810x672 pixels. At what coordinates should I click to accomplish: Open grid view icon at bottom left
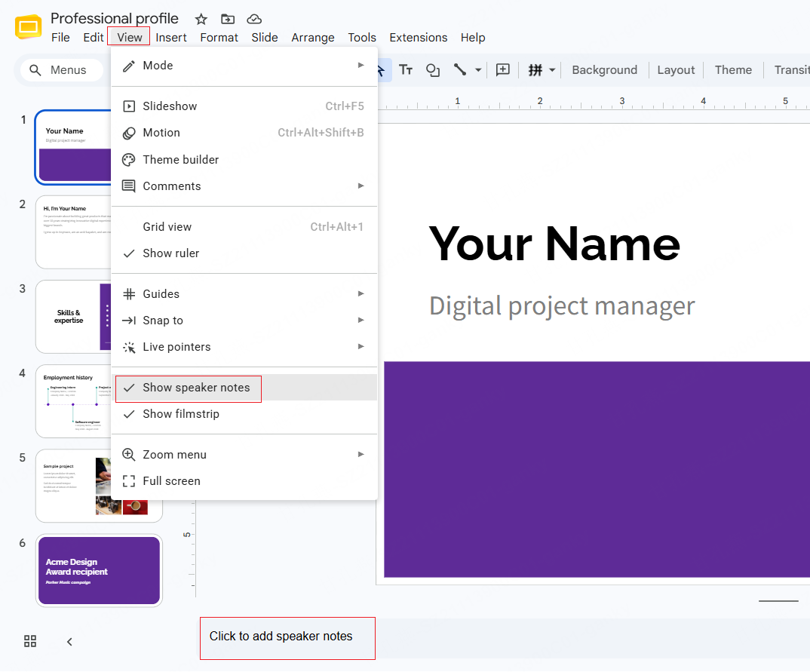coord(30,642)
